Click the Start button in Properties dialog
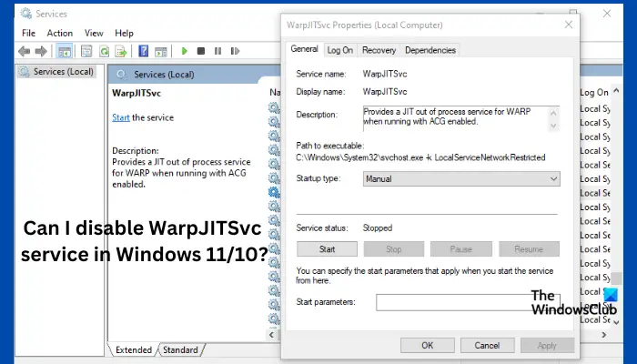 pyautogui.click(x=327, y=249)
